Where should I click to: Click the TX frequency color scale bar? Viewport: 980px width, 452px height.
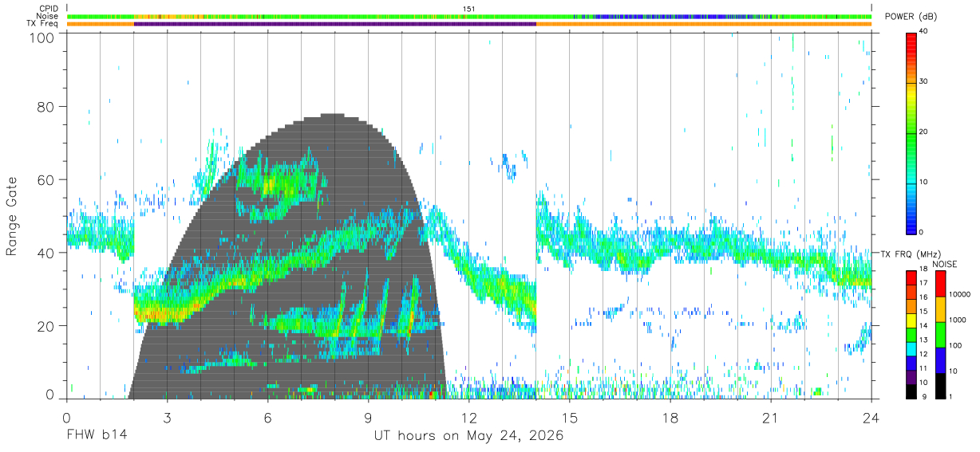click(911, 335)
